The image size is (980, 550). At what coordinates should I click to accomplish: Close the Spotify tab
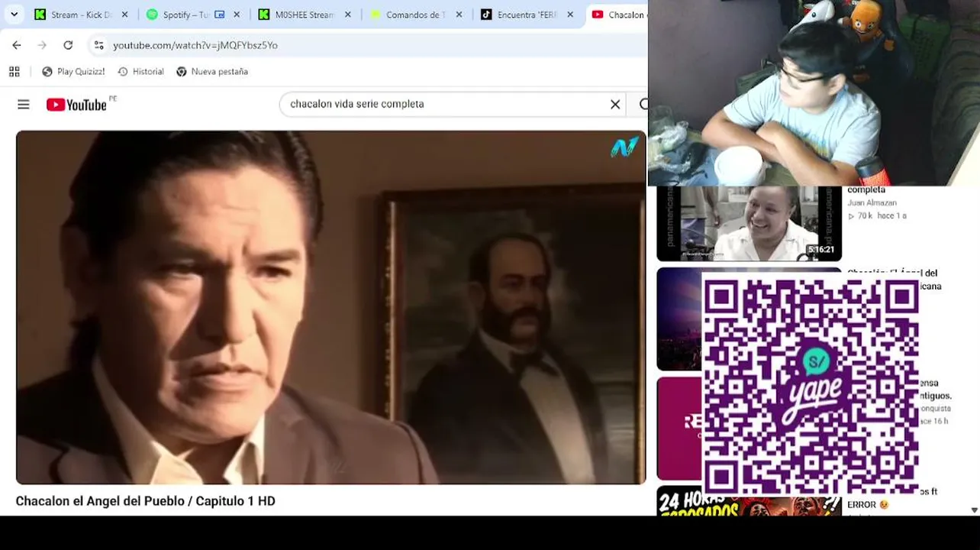237,15
